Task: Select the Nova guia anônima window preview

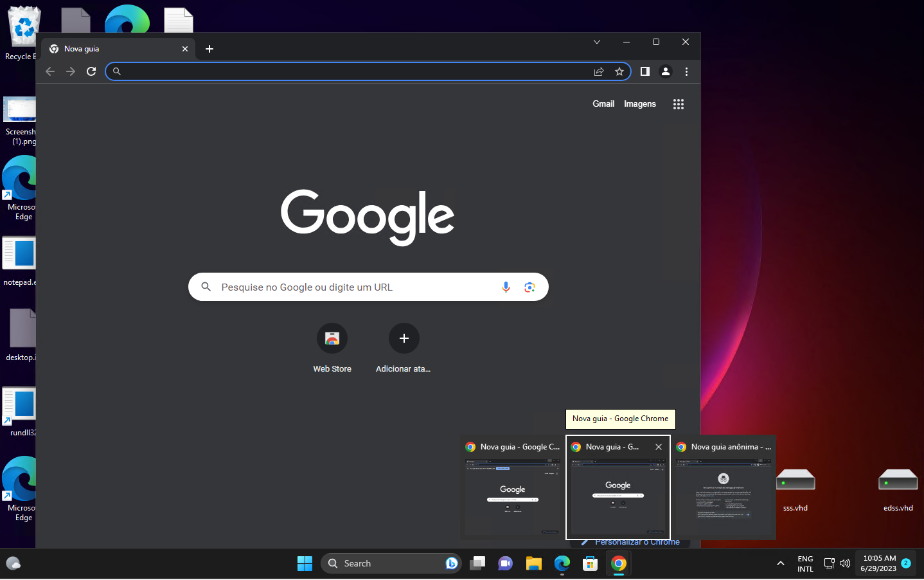Action: click(x=724, y=487)
